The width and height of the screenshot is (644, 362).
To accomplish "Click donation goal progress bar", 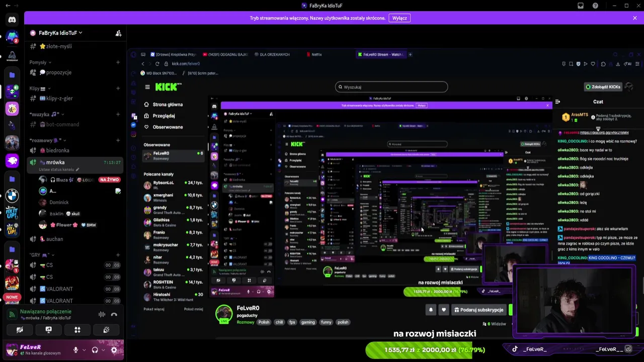I will [426, 350].
